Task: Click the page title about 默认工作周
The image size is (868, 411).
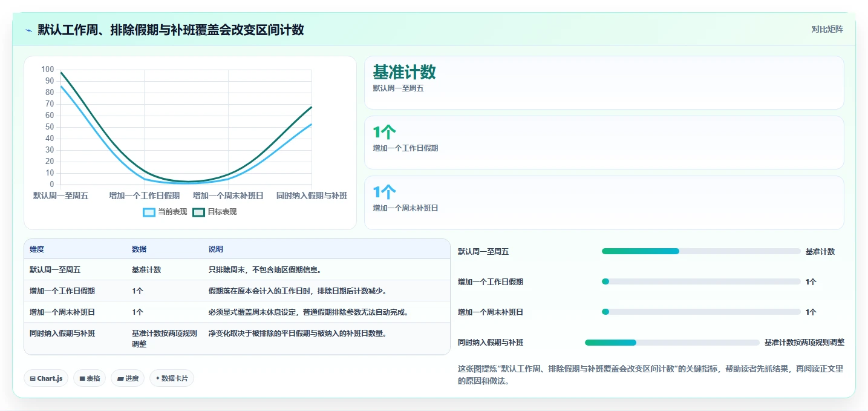Action: click(x=171, y=30)
